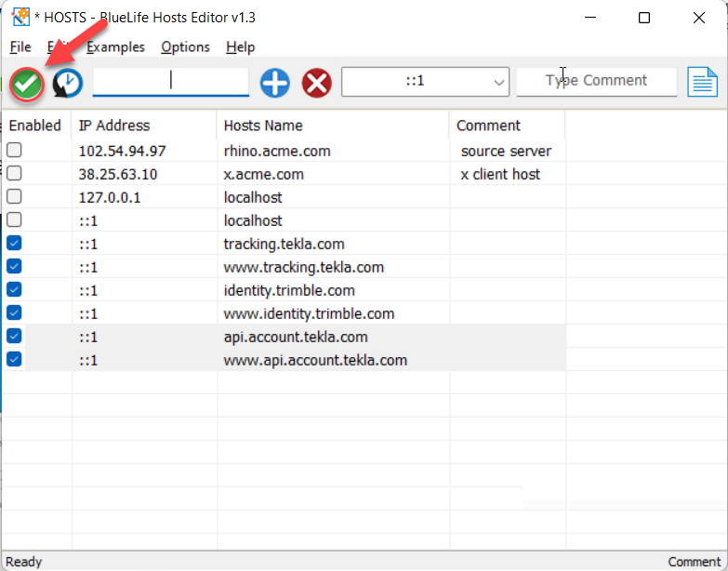This screenshot has height=571, width=728.
Task: Click the Type Comment input field
Action: click(597, 81)
